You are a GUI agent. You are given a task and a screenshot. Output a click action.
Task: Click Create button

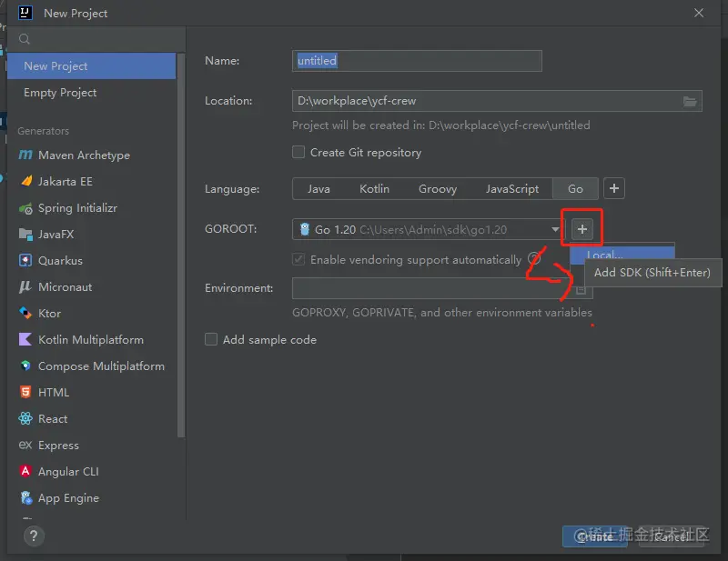[x=595, y=536]
